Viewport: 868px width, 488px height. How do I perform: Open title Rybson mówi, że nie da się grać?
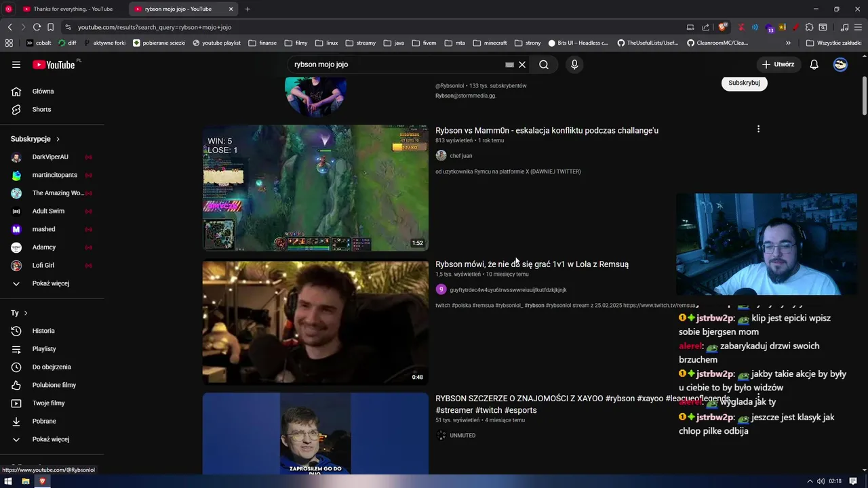[532, 264]
